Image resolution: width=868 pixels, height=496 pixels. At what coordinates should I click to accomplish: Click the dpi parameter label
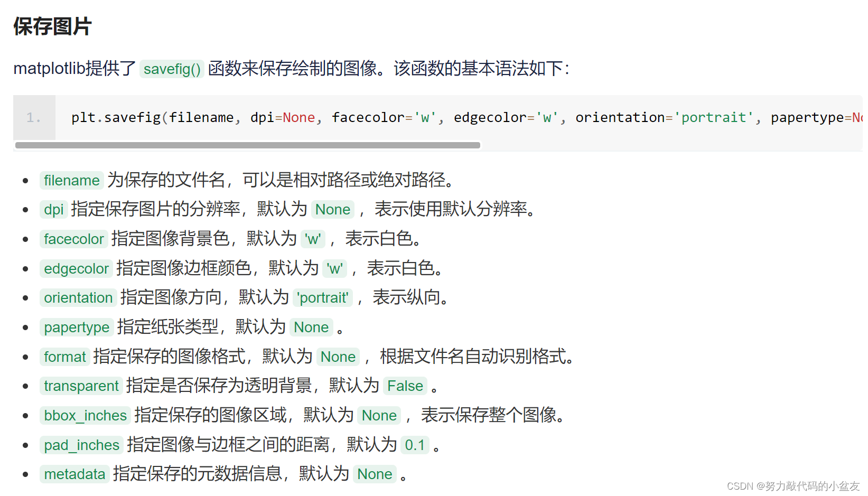coord(53,209)
